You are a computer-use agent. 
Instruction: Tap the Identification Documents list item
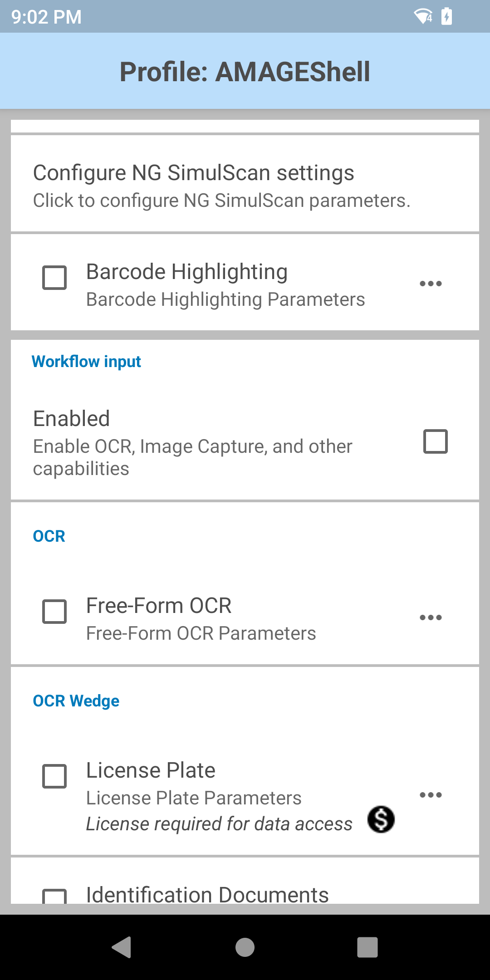pos(207,895)
